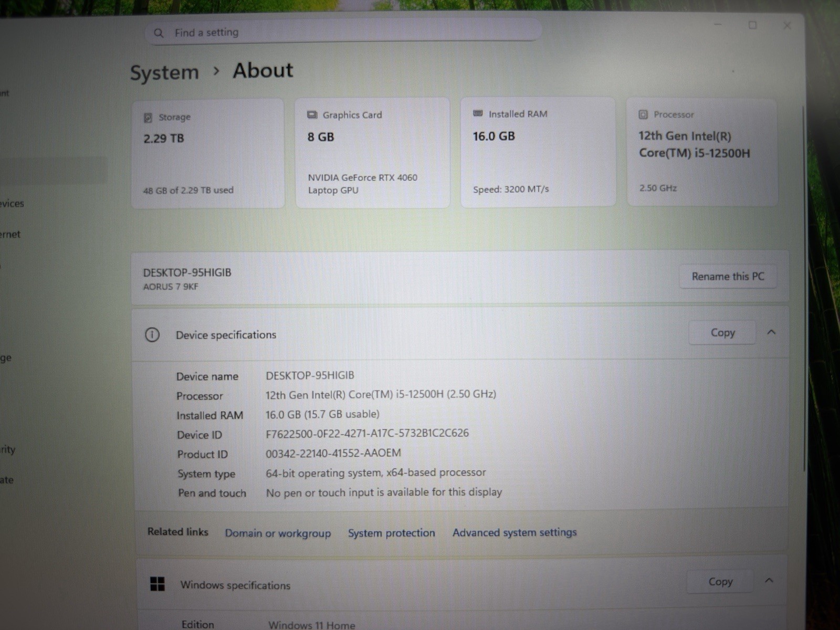This screenshot has height=630, width=840.
Task: Click the Windows 11 Home edition text
Action: (x=312, y=625)
